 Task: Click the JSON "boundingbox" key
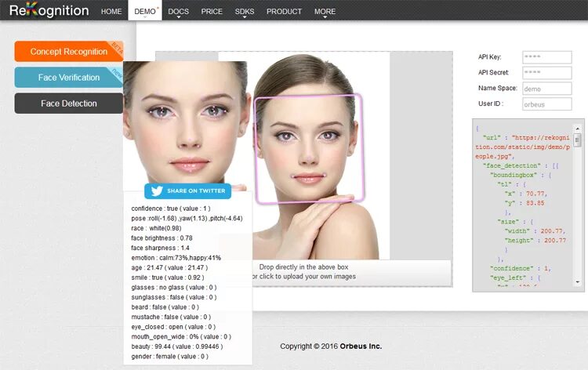pyautogui.click(x=514, y=175)
